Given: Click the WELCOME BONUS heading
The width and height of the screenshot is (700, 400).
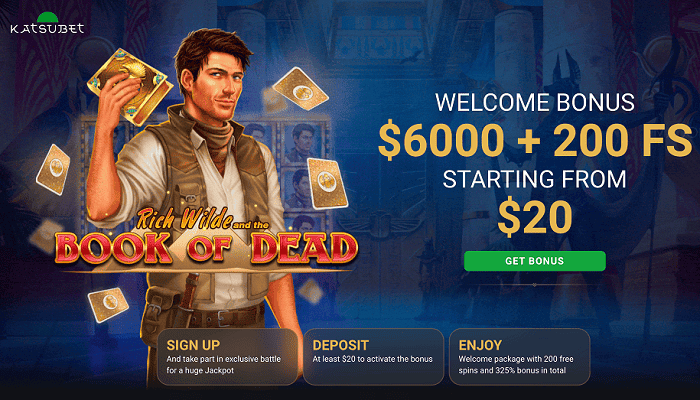Looking at the screenshot, I should (534, 102).
